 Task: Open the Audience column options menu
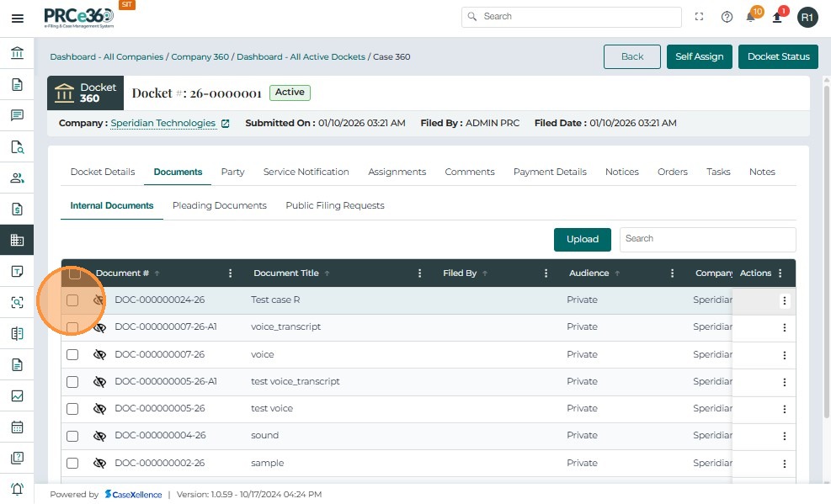click(672, 273)
